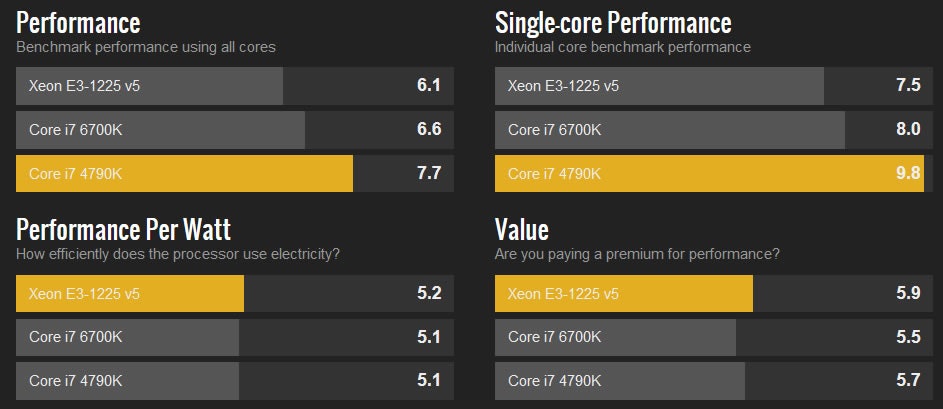Click the Single-core Performance heading
This screenshot has height=409, width=943.
tap(613, 22)
